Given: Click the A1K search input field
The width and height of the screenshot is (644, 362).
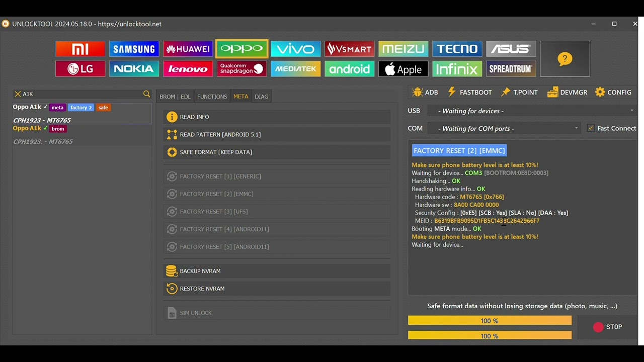Looking at the screenshot, I should [82, 94].
